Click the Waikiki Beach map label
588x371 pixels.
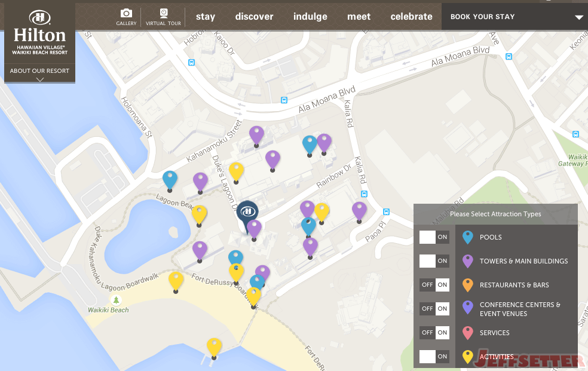coord(108,310)
